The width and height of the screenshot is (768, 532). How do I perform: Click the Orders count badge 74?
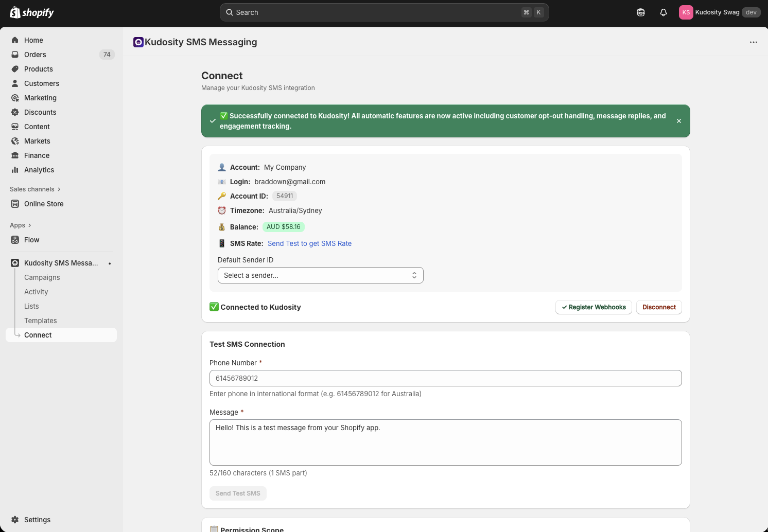pos(107,55)
